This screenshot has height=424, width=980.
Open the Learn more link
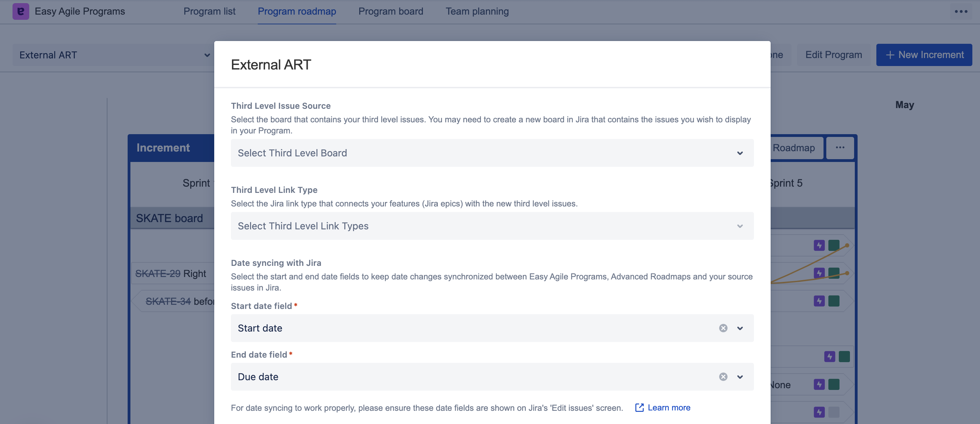[x=669, y=408]
